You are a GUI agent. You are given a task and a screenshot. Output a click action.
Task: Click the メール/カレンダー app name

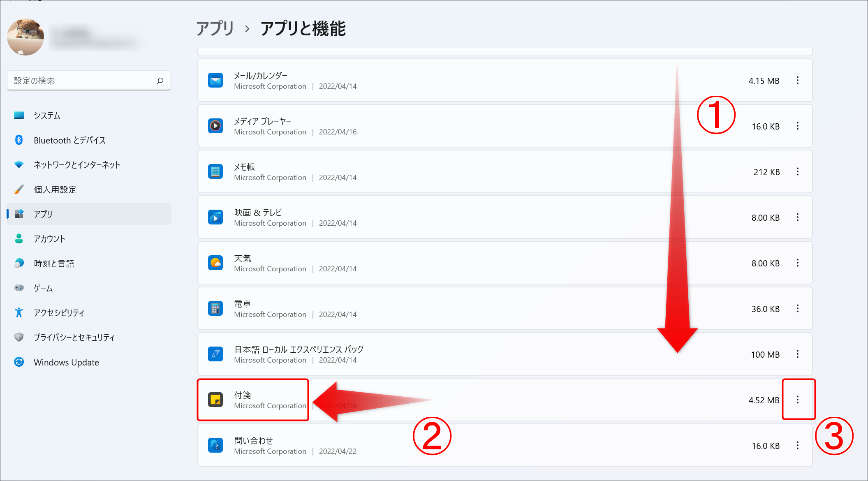(261, 76)
